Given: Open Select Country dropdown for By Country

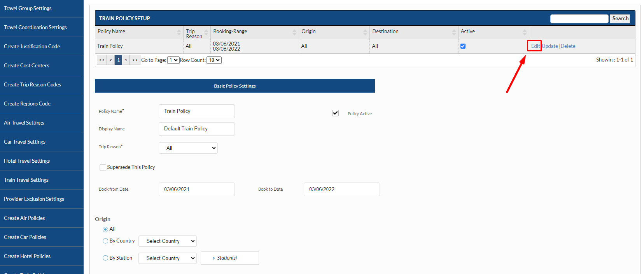Looking at the screenshot, I should click(168, 241).
